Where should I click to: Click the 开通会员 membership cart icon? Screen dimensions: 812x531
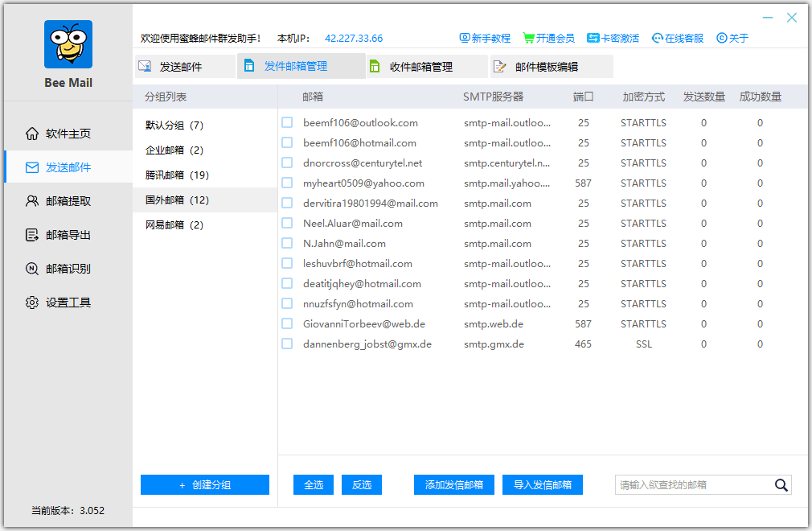click(x=528, y=37)
